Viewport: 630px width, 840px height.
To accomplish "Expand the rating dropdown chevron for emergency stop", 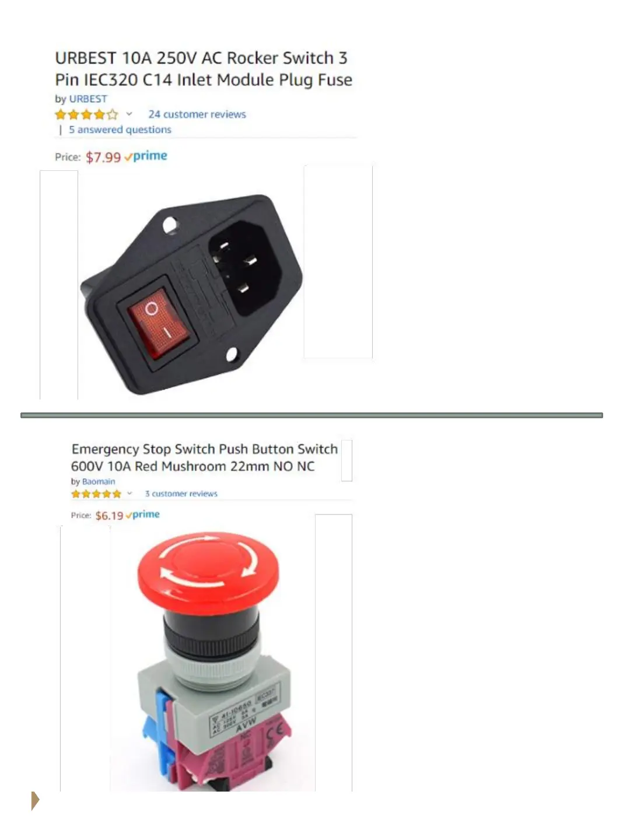I will 129,494.
